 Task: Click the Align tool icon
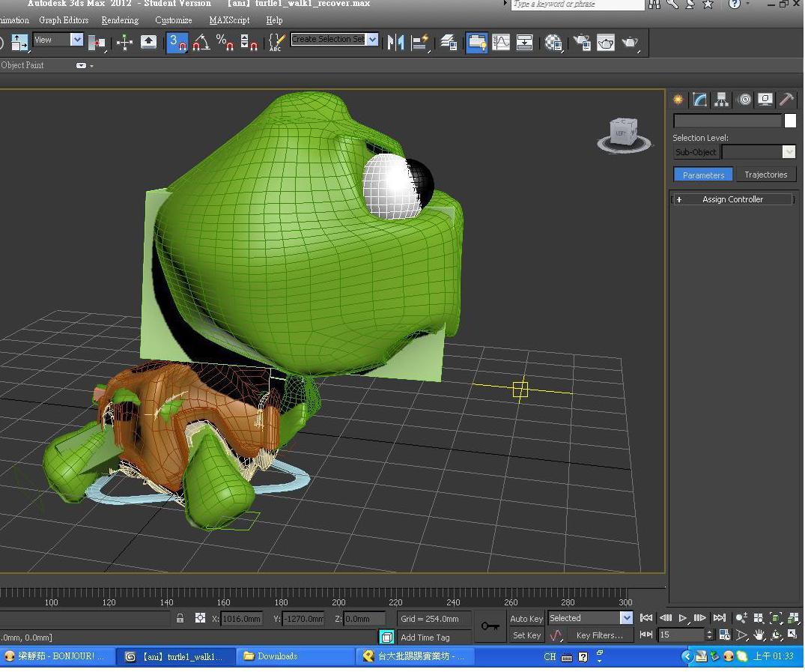point(420,42)
